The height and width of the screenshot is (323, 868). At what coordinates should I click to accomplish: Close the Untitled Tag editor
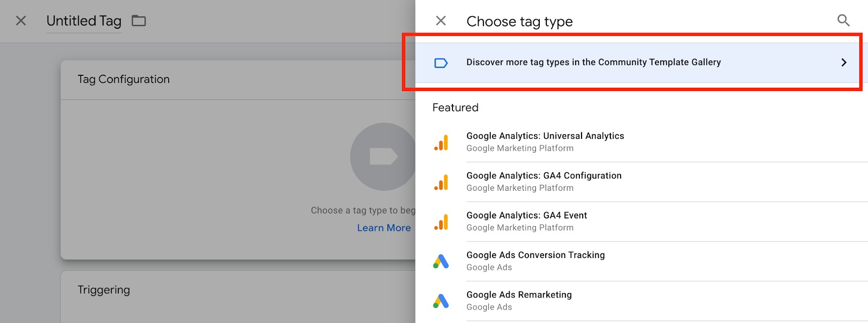pos(21,21)
